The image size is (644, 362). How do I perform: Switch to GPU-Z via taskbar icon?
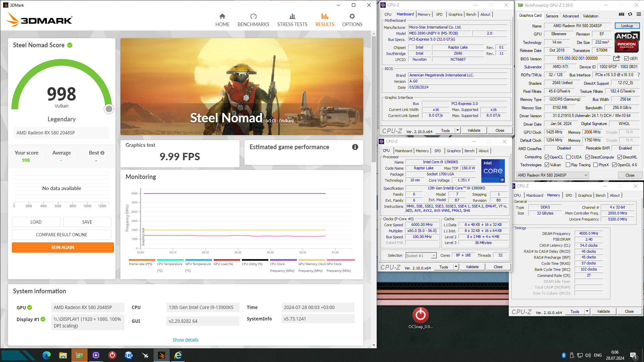[x=79, y=355]
